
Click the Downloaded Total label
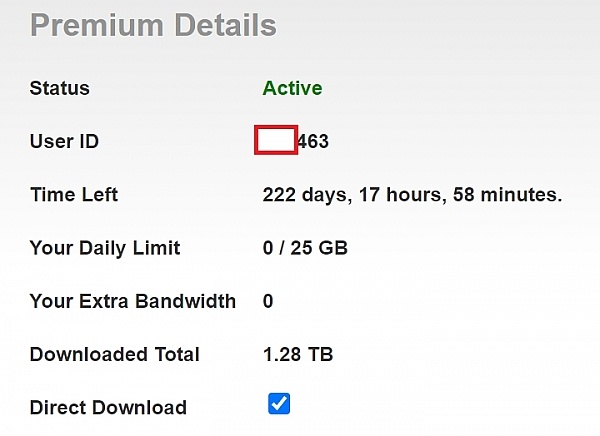115,354
